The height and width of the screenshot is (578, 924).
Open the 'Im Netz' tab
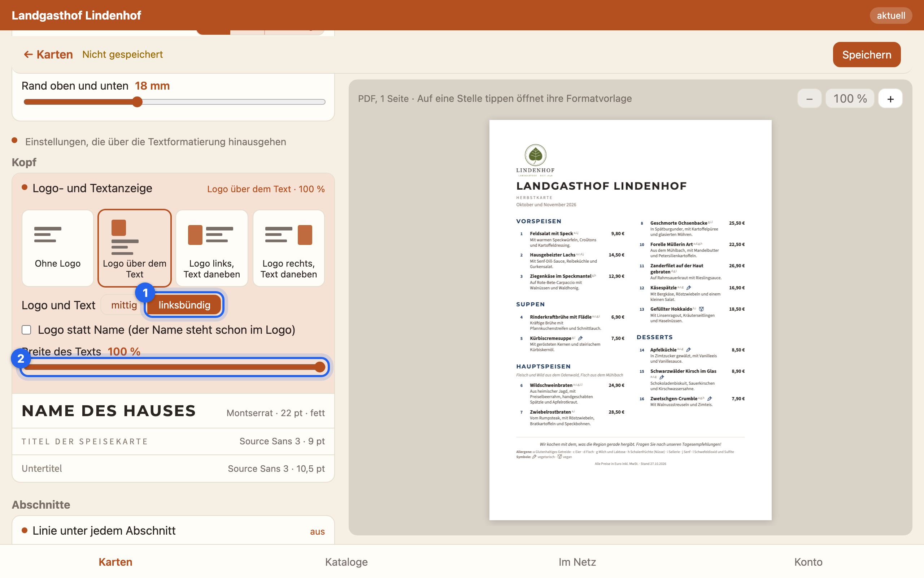click(x=577, y=561)
